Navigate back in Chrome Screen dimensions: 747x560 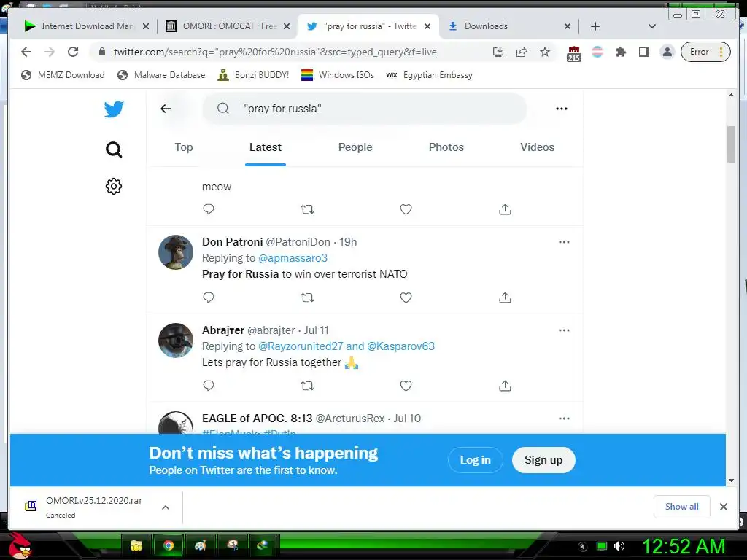click(26, 52)
